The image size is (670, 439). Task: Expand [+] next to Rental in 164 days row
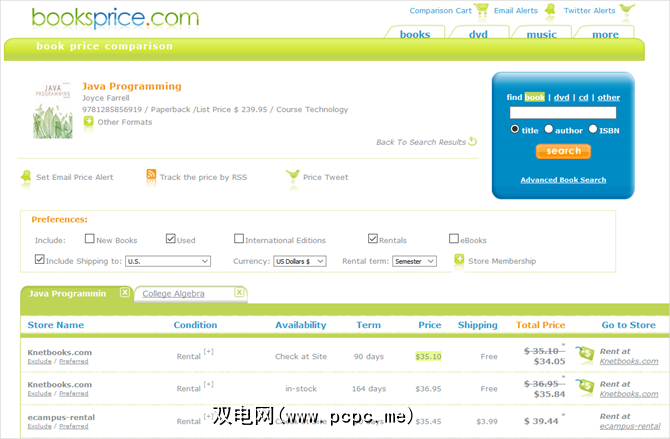click(x=209, y=384)
